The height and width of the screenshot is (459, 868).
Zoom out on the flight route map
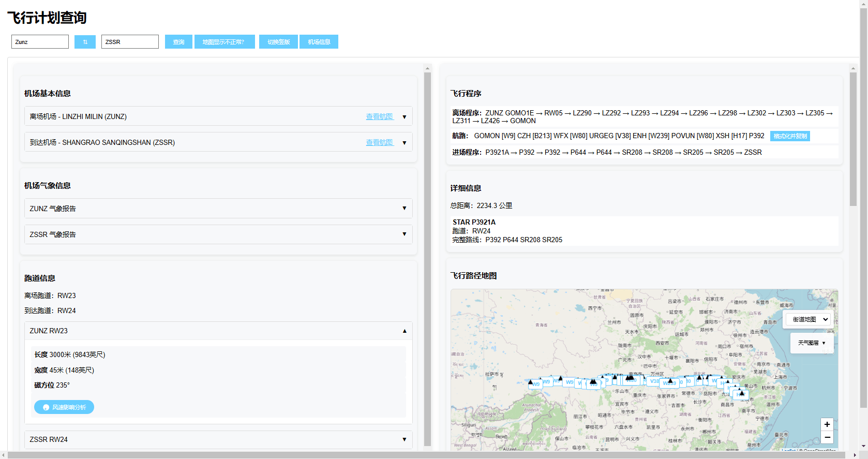[827, 438]
